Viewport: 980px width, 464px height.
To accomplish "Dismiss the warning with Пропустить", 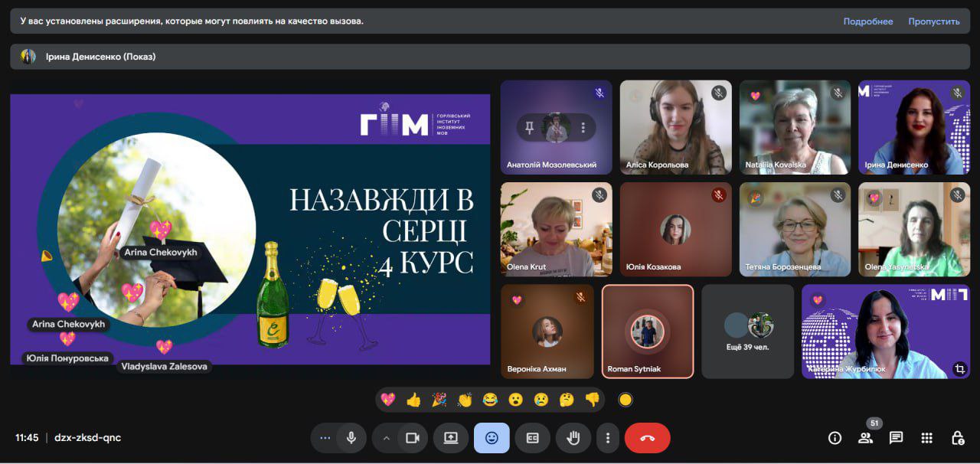I will [933, 21].
